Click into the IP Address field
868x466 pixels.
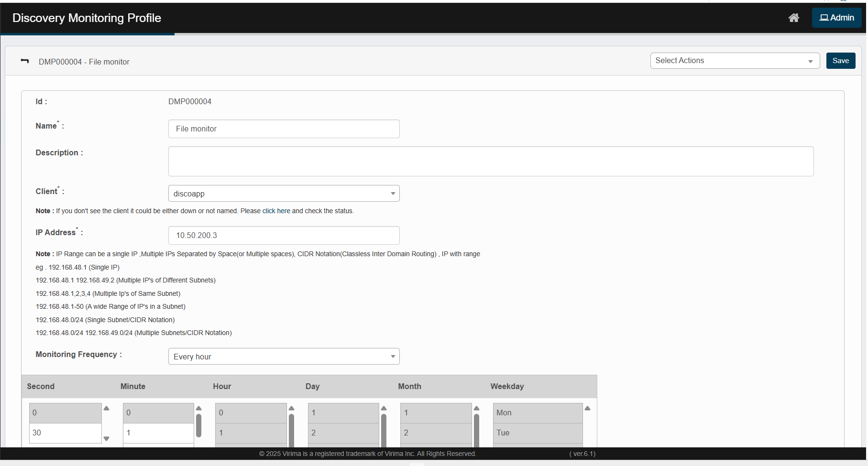click(x=284, y=235)
